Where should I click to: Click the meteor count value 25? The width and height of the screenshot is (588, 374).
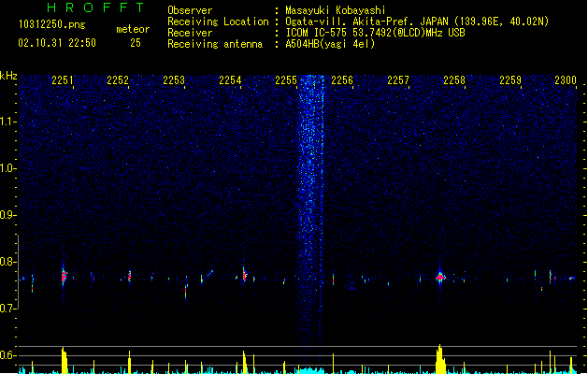136,43
